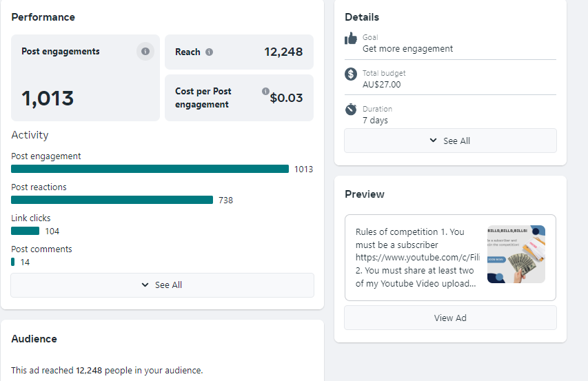This screenshot has width=588, height=381.
Task: Click the Reach 12,248 card
Action: pyautogui.click(x=239, y=52)
